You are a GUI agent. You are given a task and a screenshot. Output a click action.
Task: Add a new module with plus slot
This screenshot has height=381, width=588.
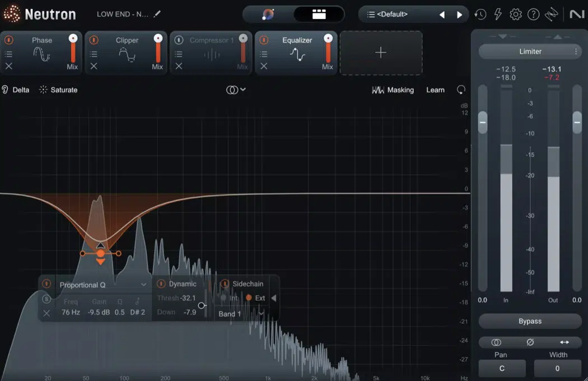click(381, 53)
